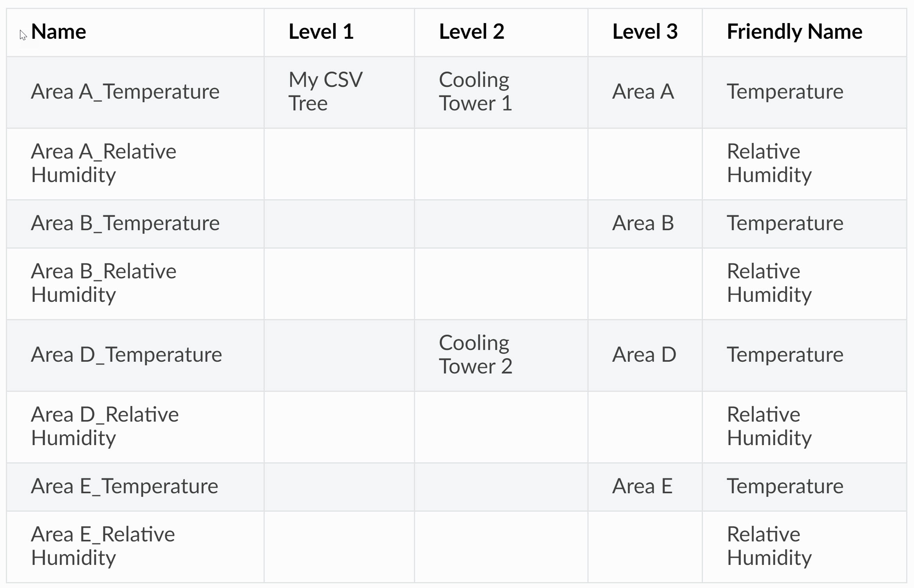The width and height of the screenshot is (914, 588).
Task: Select the Area D_Relative Humidity name cell
Action: (135, 427)
